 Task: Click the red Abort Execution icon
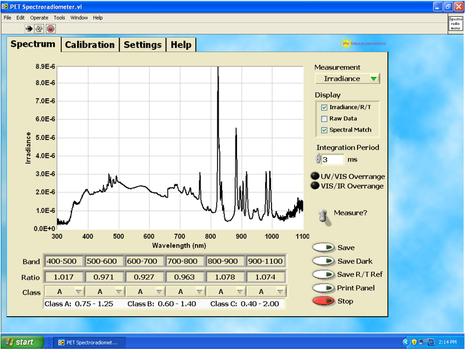50,29
